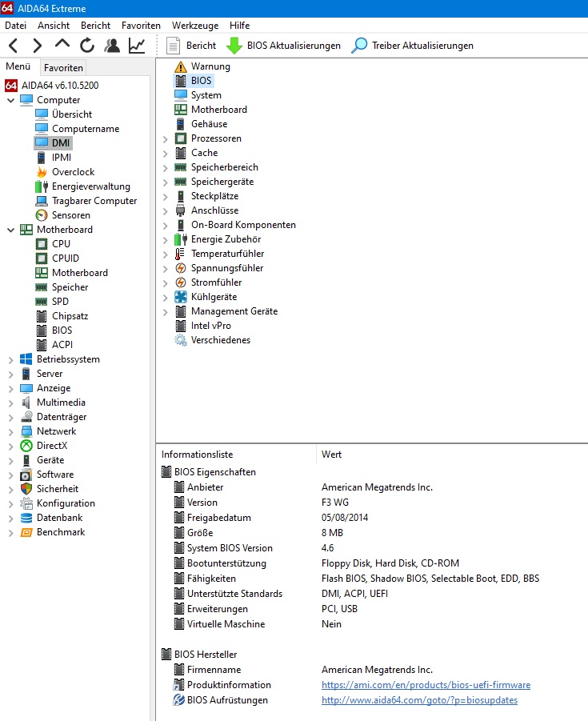Viewport: 588px width, 721px height.
Task: Collapse the Computer tree node
Action: (10, 100)
